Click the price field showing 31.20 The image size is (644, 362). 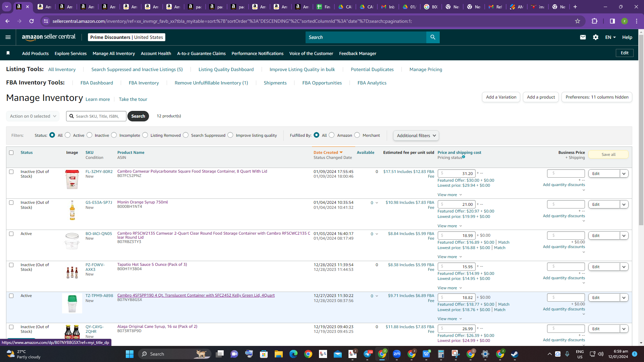click(457, 174)
